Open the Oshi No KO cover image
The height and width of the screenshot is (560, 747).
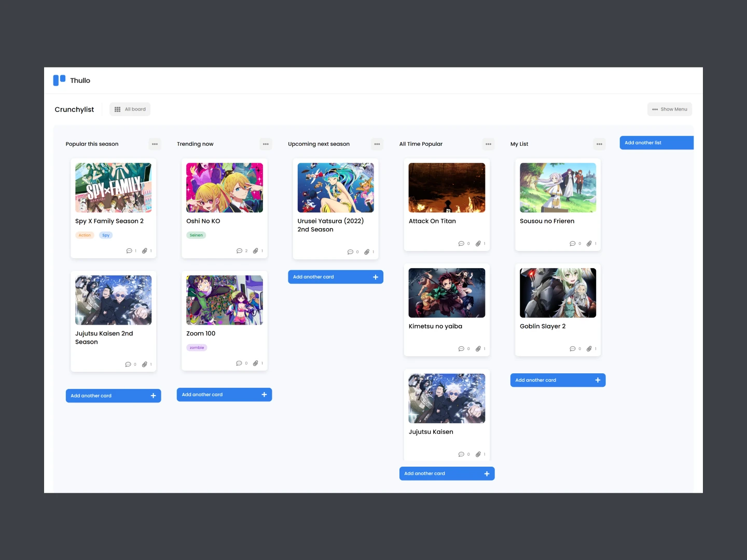tap(225, 188)
